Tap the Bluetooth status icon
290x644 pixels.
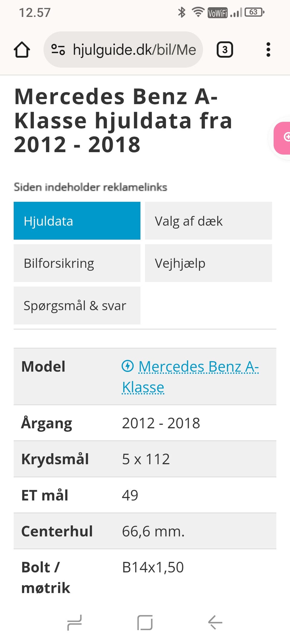pyautogui.click(x=182, y=12)
